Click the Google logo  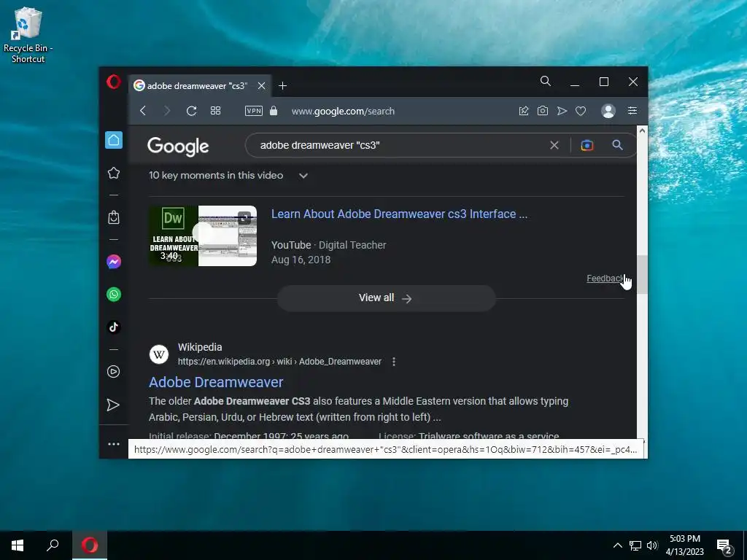[178, 147]
